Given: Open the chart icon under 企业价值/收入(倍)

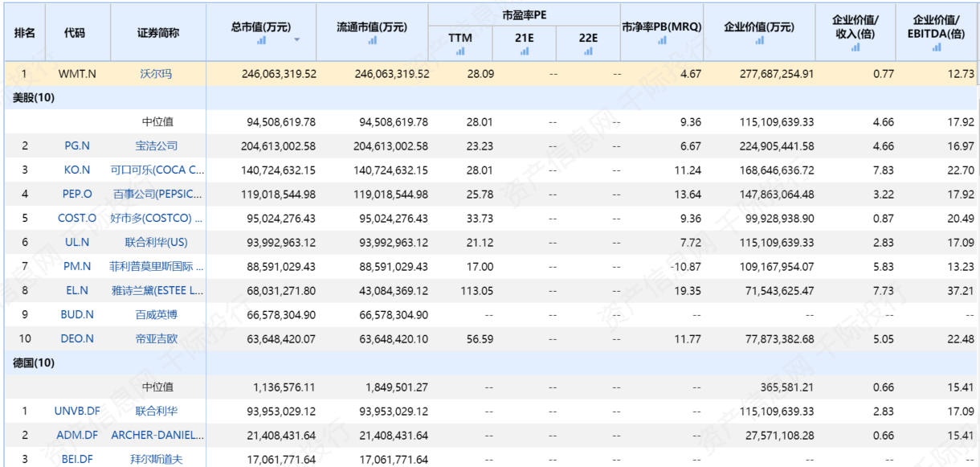Looking at the screenshot, I should [x=855, y=47].
